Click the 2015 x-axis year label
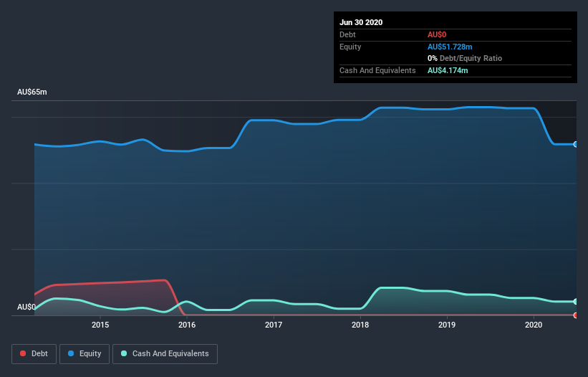The image size is (588, 377). (100, 325)
